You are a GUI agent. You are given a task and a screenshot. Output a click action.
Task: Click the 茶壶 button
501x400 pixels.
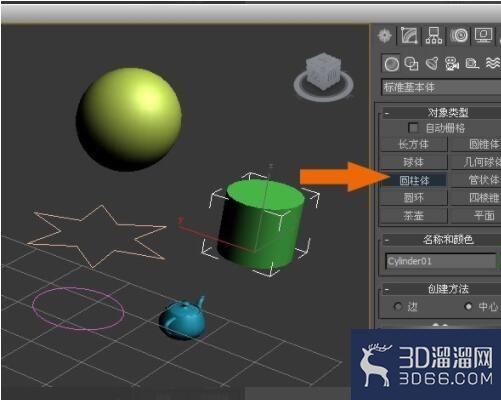pos(413,216)
